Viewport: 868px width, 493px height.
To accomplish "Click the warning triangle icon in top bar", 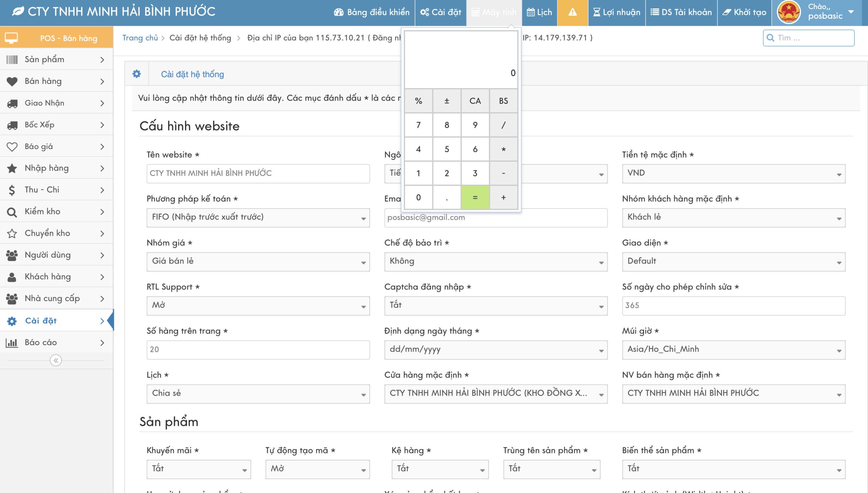I will (572, 13).
